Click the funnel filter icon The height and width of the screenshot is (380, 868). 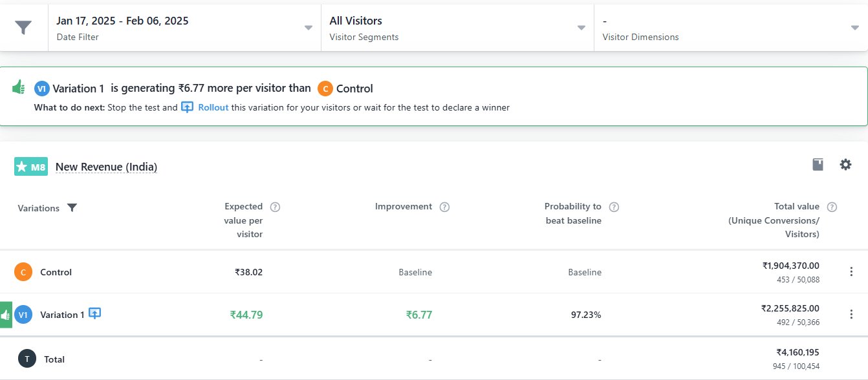[23, 28]
